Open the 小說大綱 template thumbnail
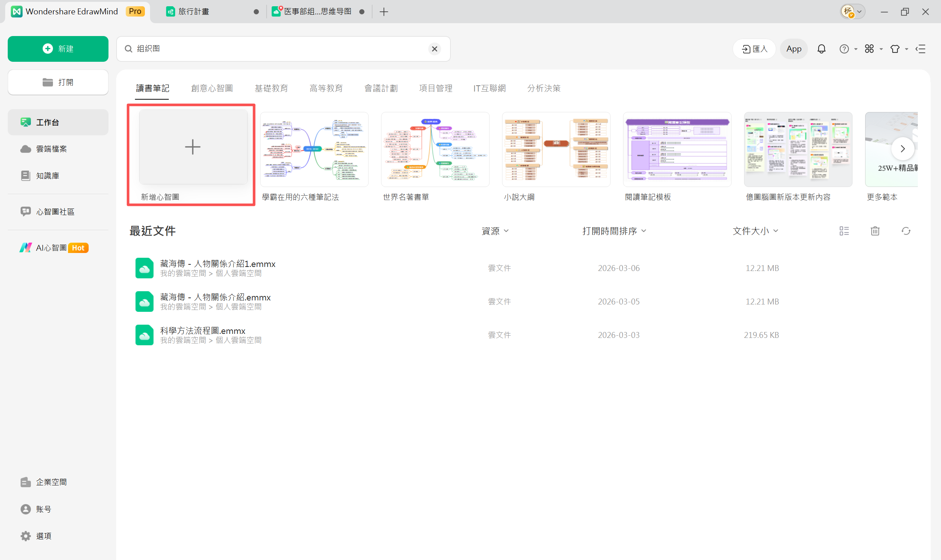This screenshot has width=941, height=560. tap(556, 149)
